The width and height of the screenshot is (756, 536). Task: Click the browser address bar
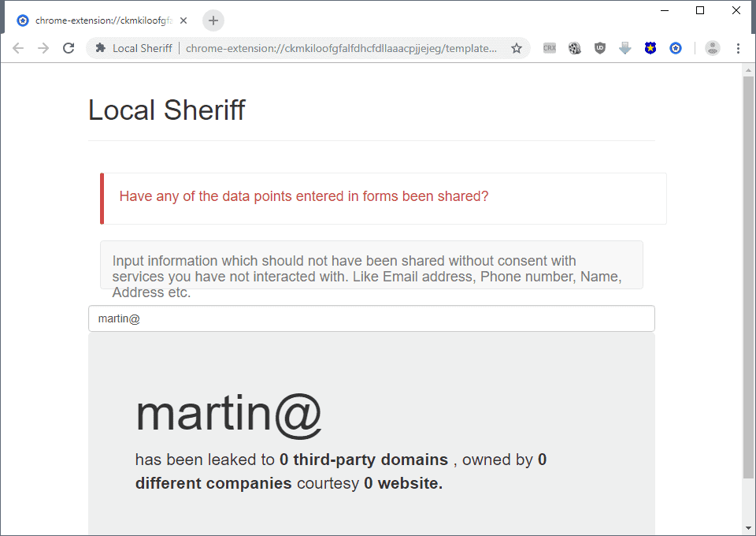339,48
